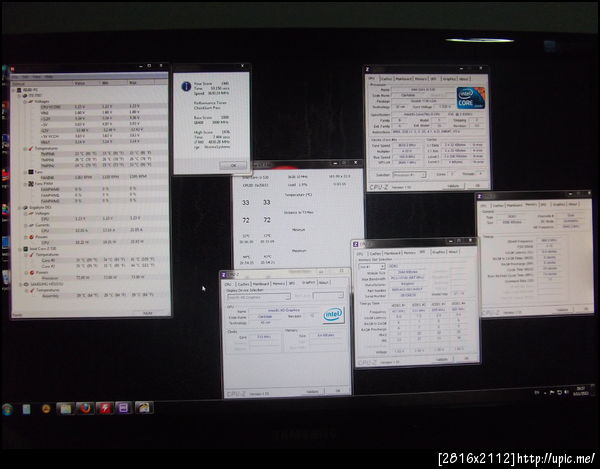Click the Z icon on CPU-Z SPD window title bar
The image size is (600, 469).
coord(355,244)
